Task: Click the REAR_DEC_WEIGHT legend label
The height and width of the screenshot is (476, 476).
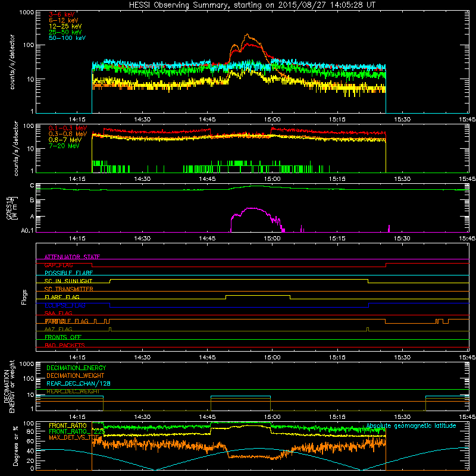Action: [x=73, y=392]
